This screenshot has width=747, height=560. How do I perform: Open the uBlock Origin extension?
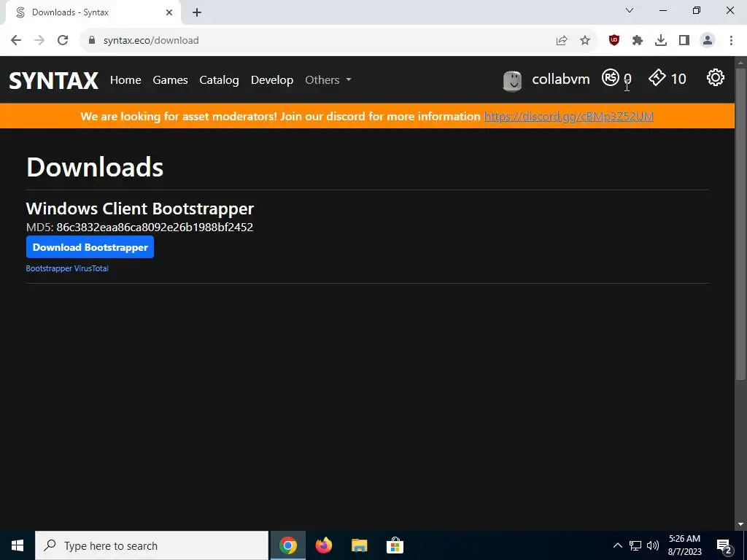click(x=614, y=41)
